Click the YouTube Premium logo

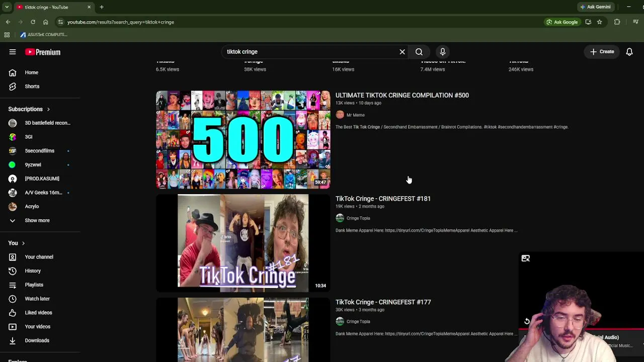pos(43,52)
